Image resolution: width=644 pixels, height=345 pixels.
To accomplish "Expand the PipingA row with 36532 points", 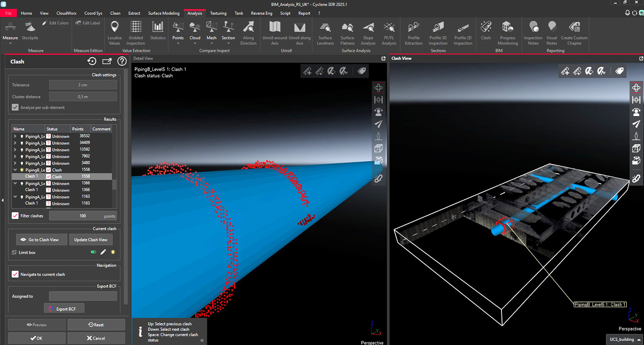I will coord(15,136).
